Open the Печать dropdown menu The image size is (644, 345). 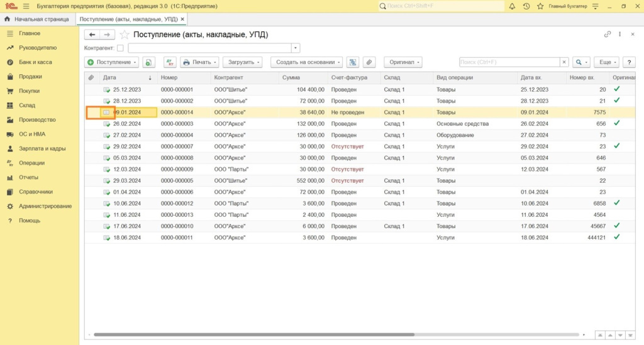coord(199,62)
